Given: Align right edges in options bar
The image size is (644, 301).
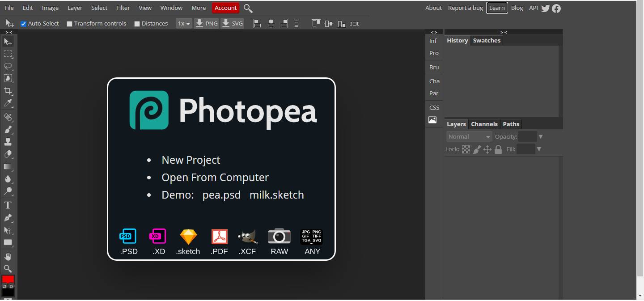Looking at the screenshot, I should coord(284,24).
